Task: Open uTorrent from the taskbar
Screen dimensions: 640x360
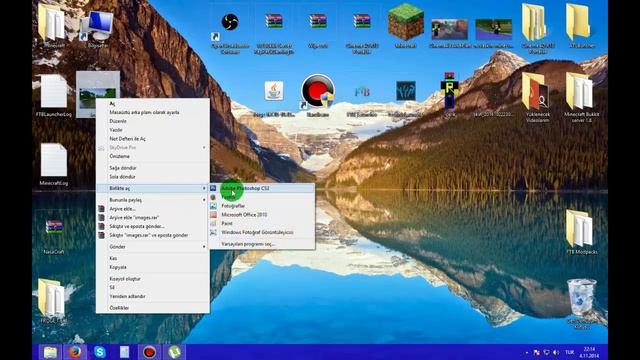Action: coord(174,352)
